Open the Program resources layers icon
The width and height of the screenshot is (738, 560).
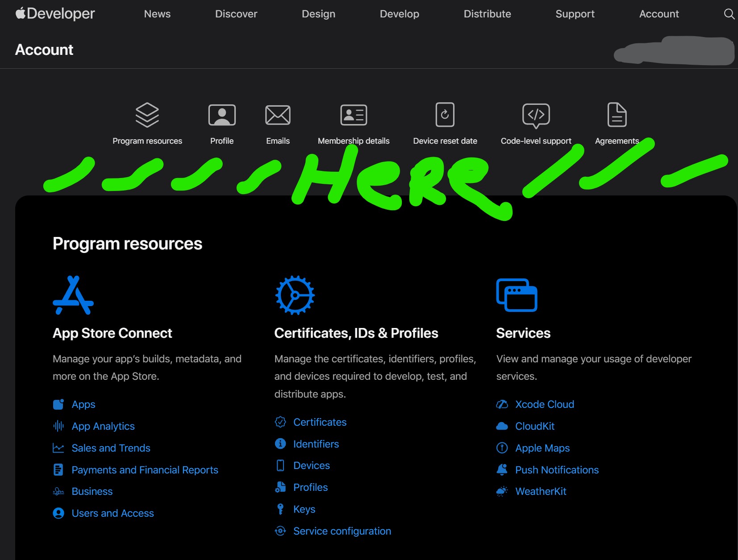[x=147, y=115]
